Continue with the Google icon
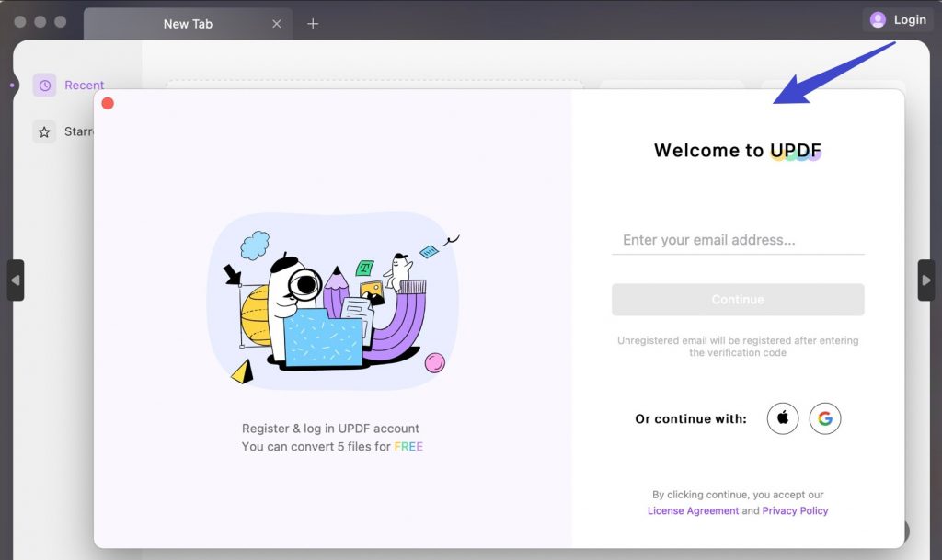Viewport: 942px width, 560px height. (x=825, y=418)
